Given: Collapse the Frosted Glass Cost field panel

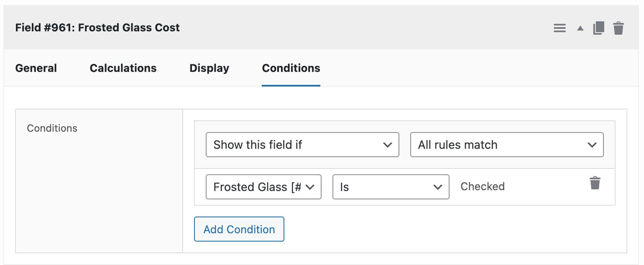Looking at the screenshot, I should 580,28.
